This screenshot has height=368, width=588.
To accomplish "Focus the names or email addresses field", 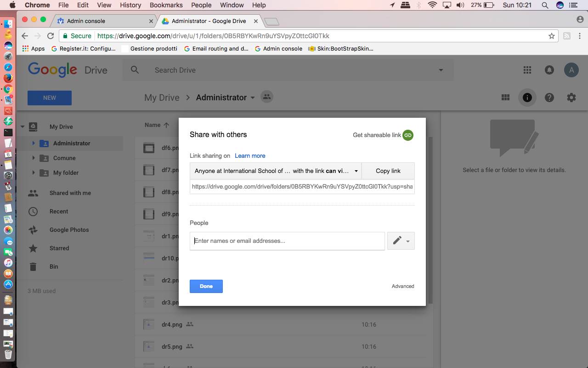I will (x=287, y=241).
